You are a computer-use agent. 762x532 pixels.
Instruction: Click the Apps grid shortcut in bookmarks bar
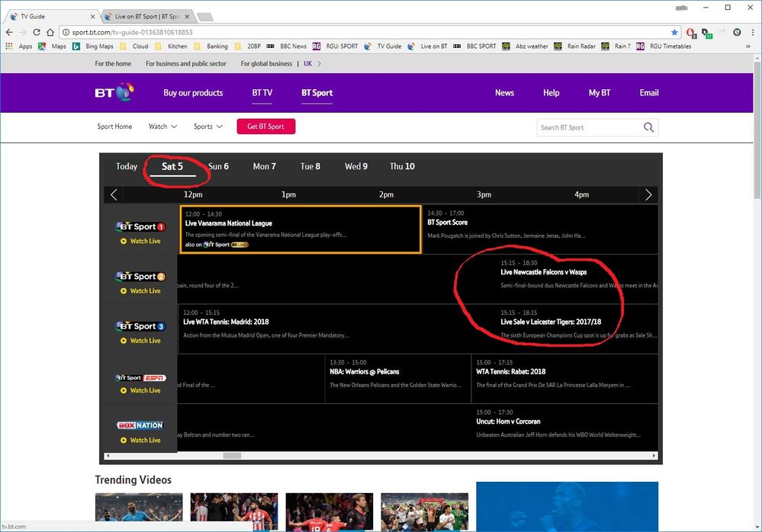(19, 46)
